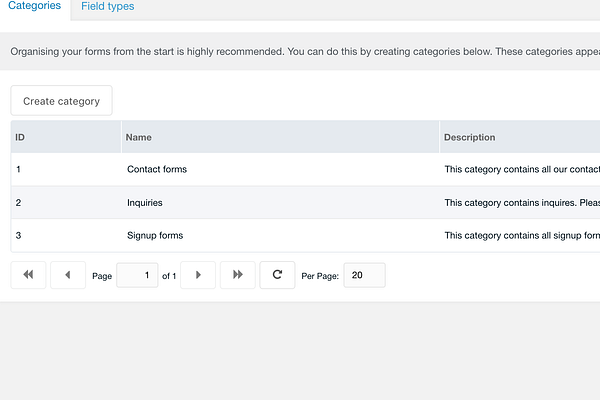Click the Create category button

pos(62,101)
